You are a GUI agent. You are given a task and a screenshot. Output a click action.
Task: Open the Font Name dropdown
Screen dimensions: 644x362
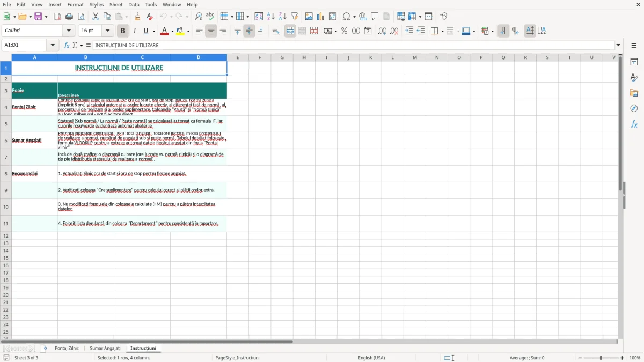tap(69, 31)
